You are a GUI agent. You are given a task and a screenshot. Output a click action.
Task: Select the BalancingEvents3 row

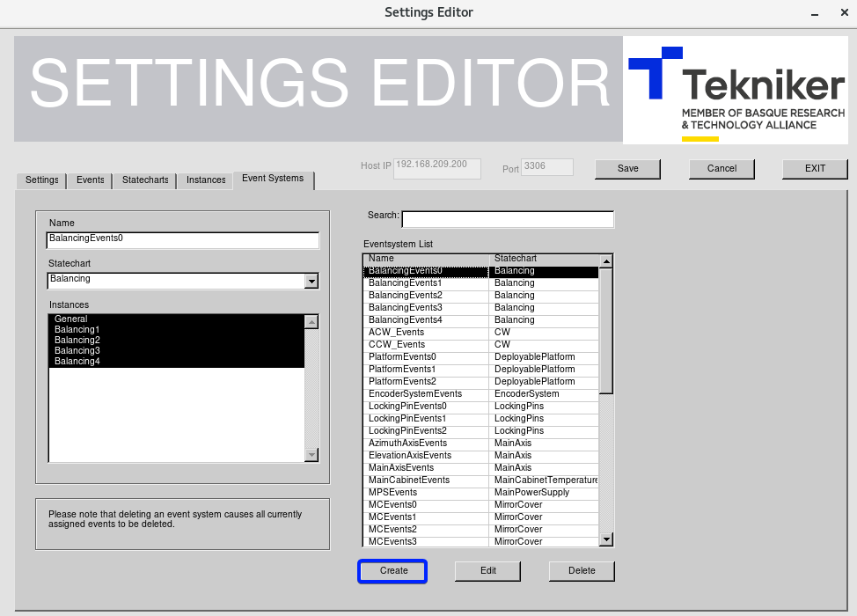coord(481,308)
